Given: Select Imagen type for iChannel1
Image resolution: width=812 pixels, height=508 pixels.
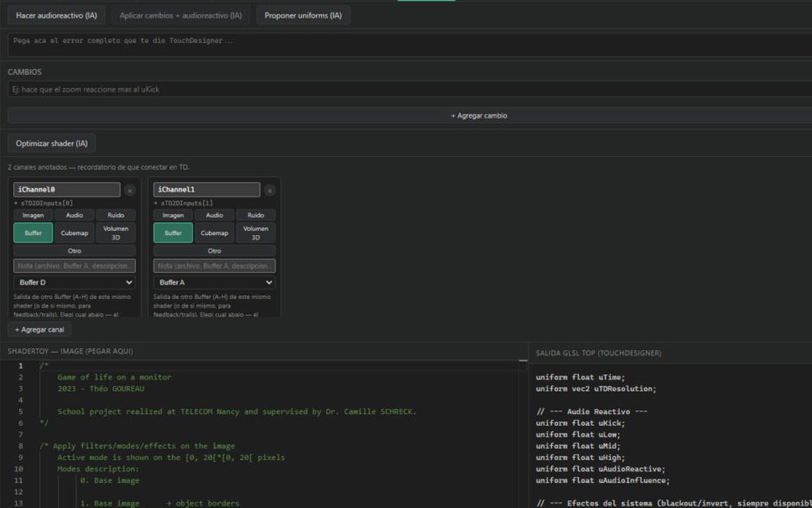Looking at the screenshot, I should [173, 215].
